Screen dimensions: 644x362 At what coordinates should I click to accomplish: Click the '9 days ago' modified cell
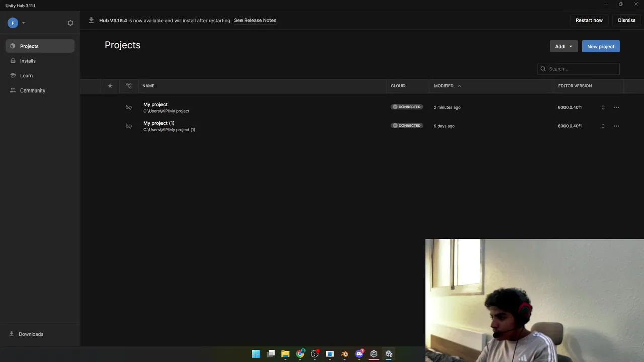pos(444,126)
